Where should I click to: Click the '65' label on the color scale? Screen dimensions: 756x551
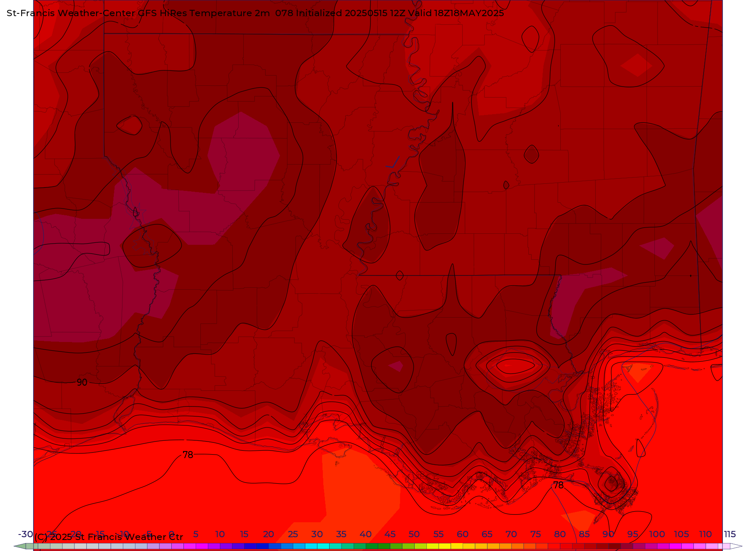pyautogui.click(x=487, y=534)
